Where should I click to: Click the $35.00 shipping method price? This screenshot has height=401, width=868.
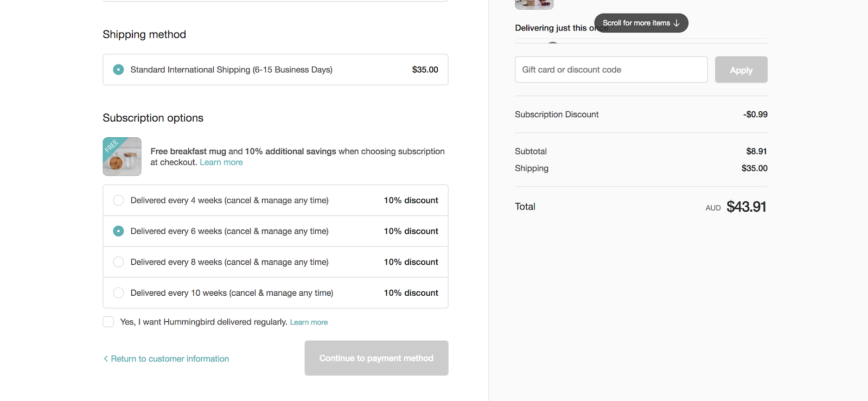pyautogui.click(x=425, y=69)
